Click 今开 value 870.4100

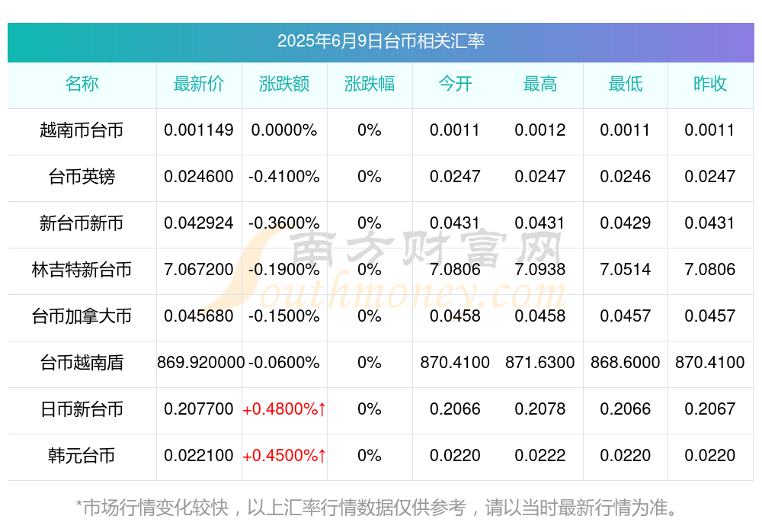point(455,363)
